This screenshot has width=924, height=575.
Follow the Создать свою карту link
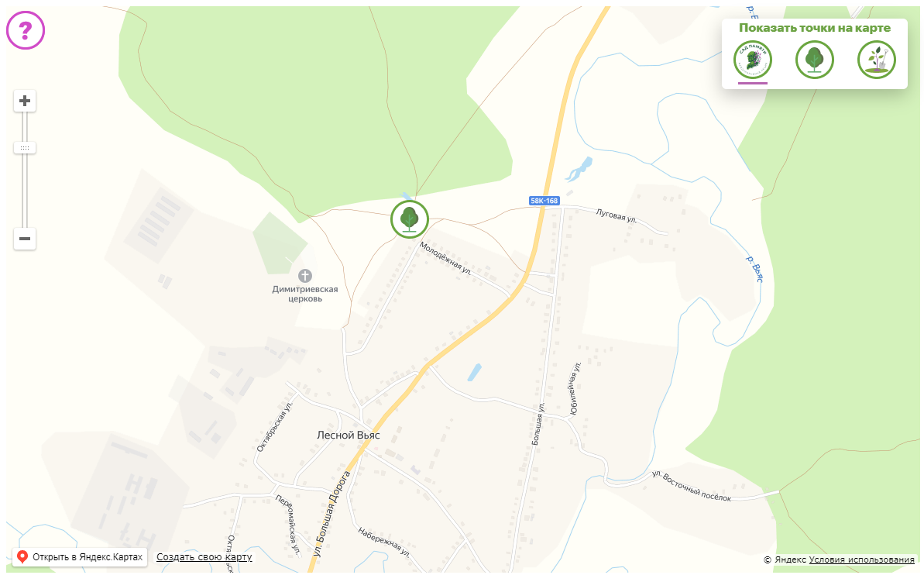coord(204,556)
